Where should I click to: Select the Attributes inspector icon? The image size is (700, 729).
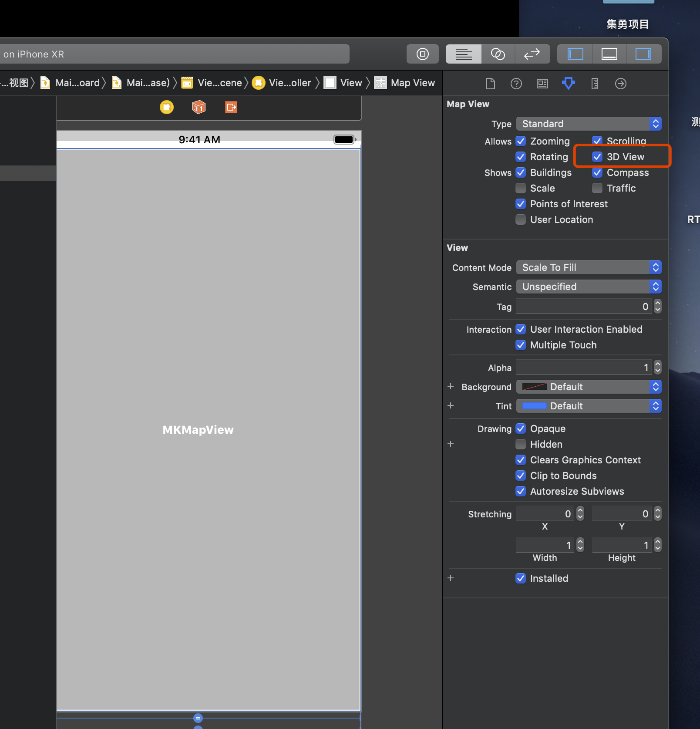click(x=569, y=83)
